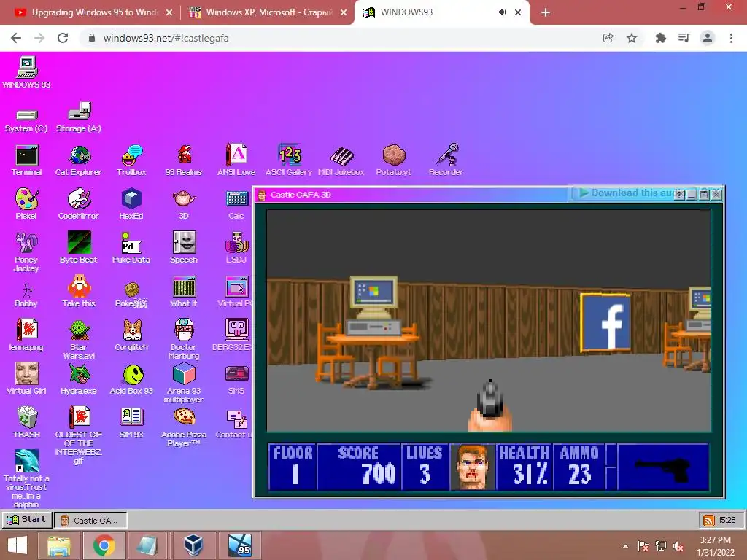Launch the Speech icon
The height and width of the screenshot is (560, 747).
pos(184,248)
